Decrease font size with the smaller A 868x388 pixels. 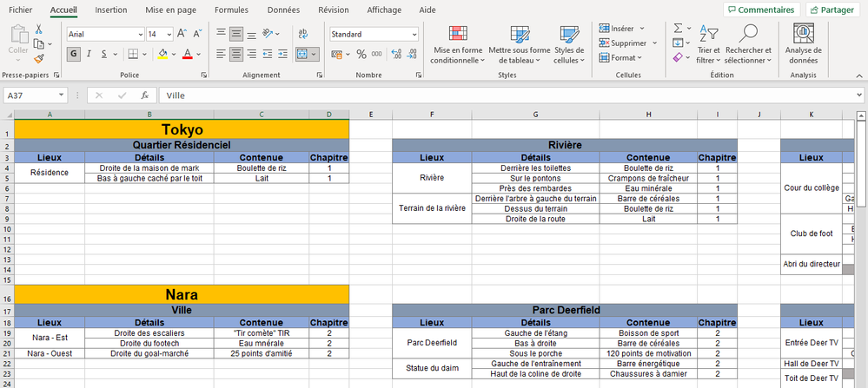[x=197, y=34]
